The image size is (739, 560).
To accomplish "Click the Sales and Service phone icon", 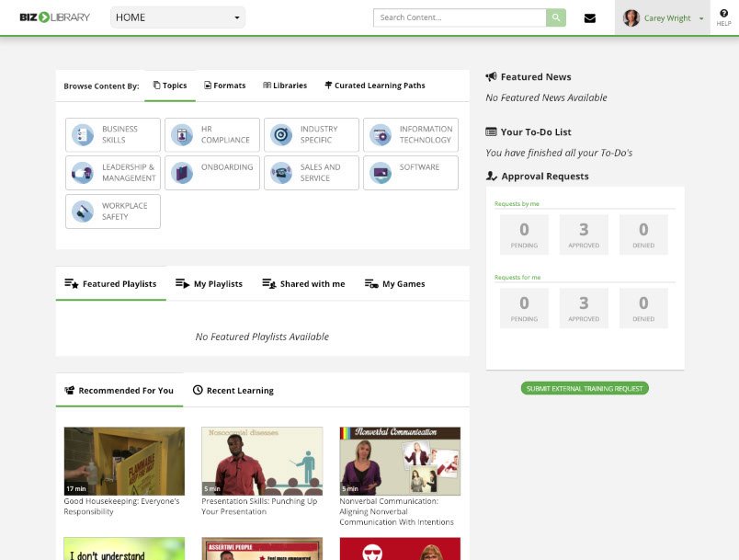I will click(281, 173).
